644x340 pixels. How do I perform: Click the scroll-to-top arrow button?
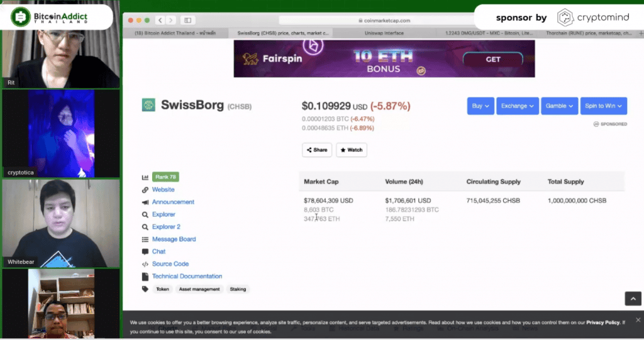click(x=633, y=299)
